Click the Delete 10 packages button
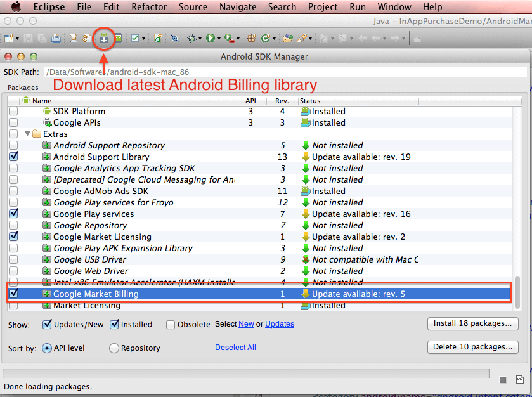Viewport: 532px width, 397px height. click(472, 347)
